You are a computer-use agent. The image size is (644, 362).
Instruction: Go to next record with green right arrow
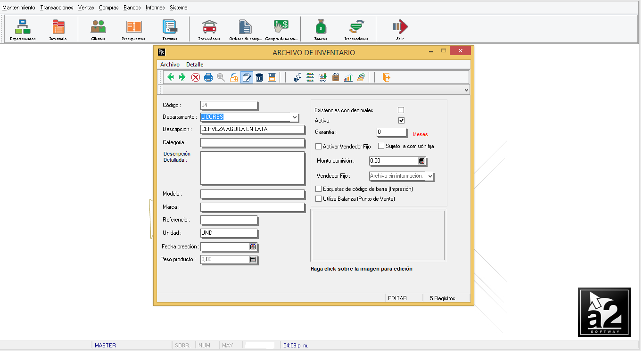(183, 77)
